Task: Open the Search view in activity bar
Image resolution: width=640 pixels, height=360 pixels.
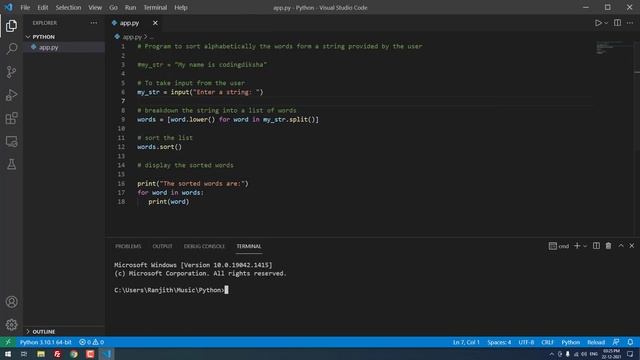Action: click(x=11, y=49)
